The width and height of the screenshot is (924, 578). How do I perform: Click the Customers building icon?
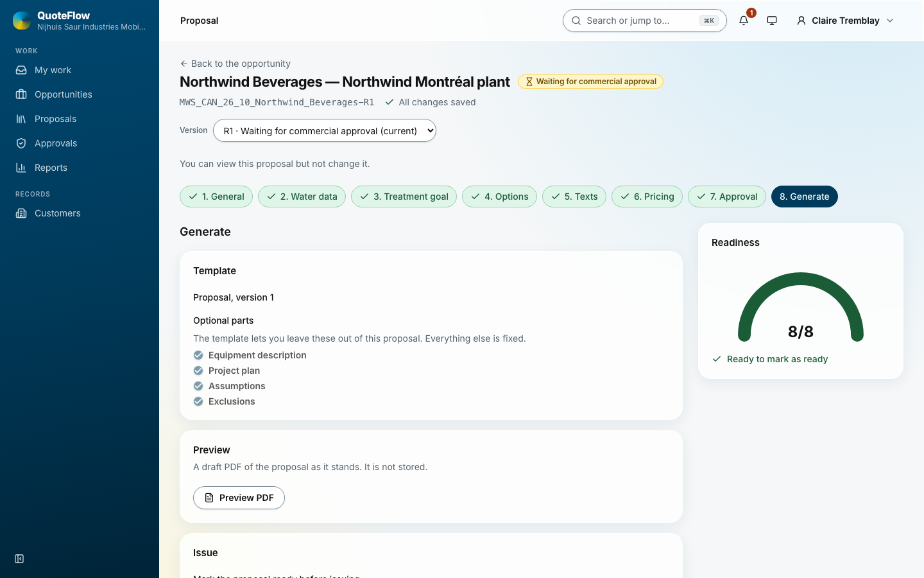pyautogui.click(x=21, y=213)
